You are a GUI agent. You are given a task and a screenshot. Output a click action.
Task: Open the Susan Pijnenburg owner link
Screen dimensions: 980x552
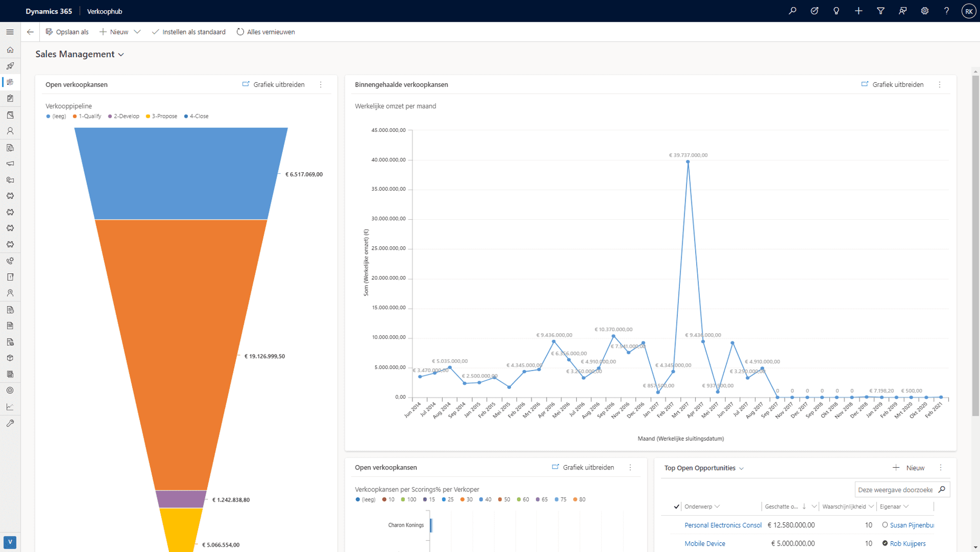pyautogui.click(x=912, y=525)
